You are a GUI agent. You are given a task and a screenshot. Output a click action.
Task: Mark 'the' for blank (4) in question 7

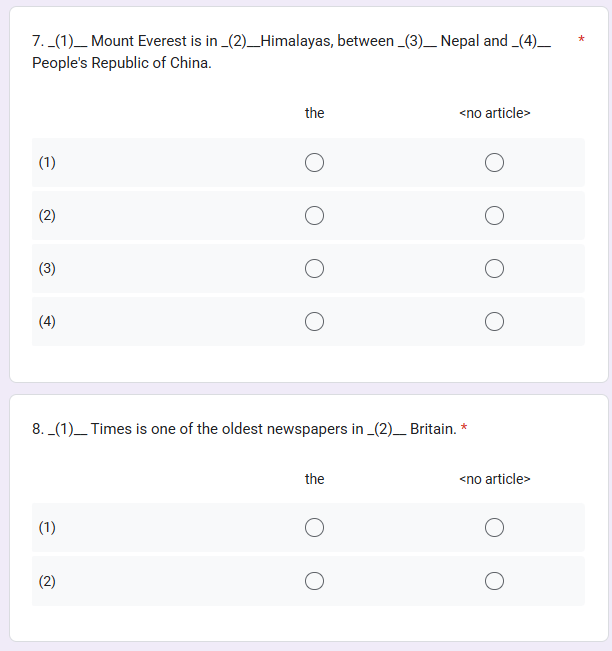[x=314, y=321]
